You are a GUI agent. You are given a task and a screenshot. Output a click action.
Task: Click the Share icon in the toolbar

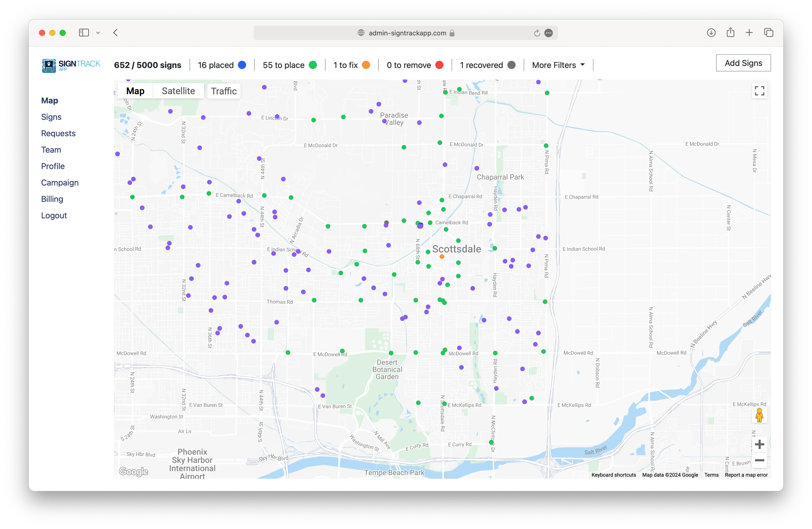tap(730, 32)
